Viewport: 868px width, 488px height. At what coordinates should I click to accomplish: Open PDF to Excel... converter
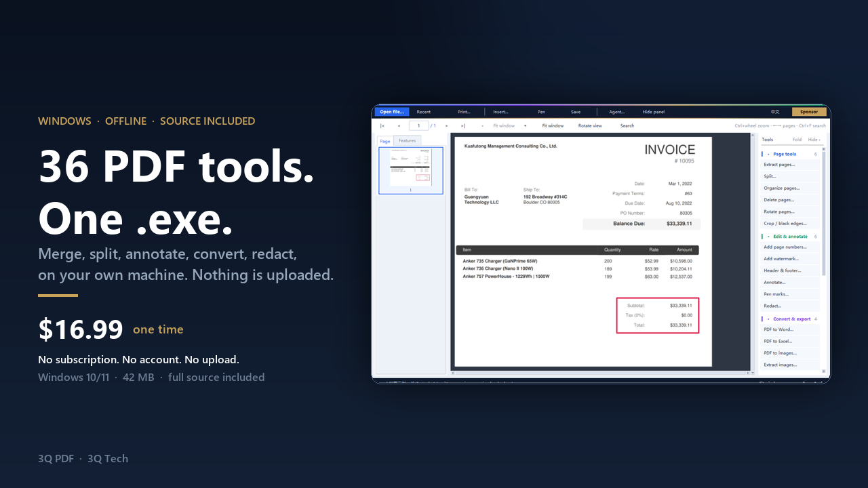pyautogui.click(x=790, y=341)
